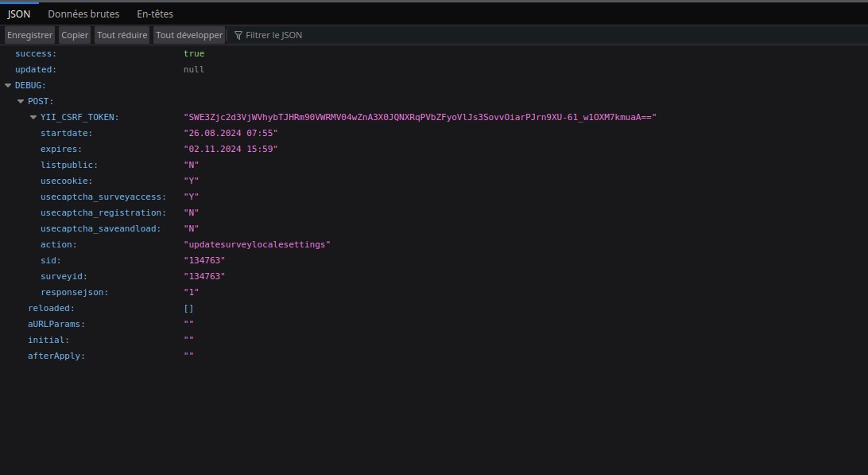Select the startdate key row
The height and width of the screenshot is (475, 868).
click(x=67, y=133)
